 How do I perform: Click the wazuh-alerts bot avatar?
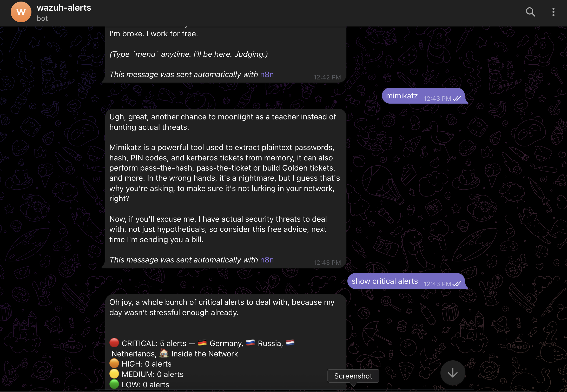pos(21,12)
